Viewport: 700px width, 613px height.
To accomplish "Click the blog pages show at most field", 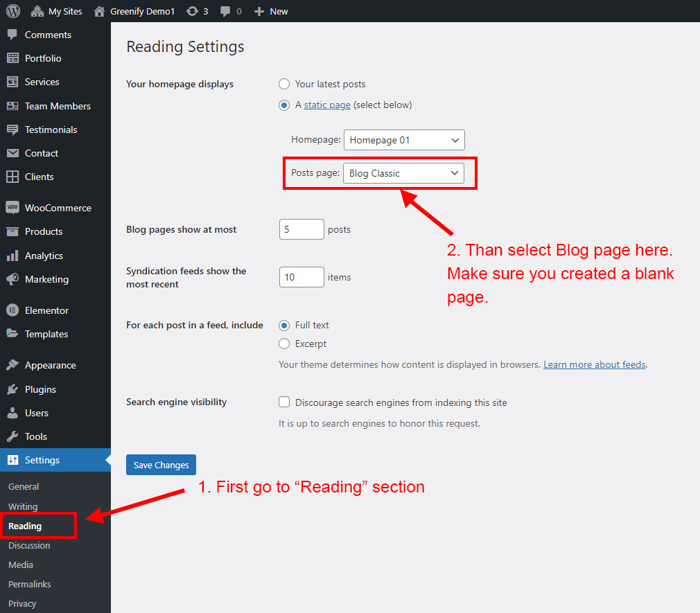I will tap(301, 229).
